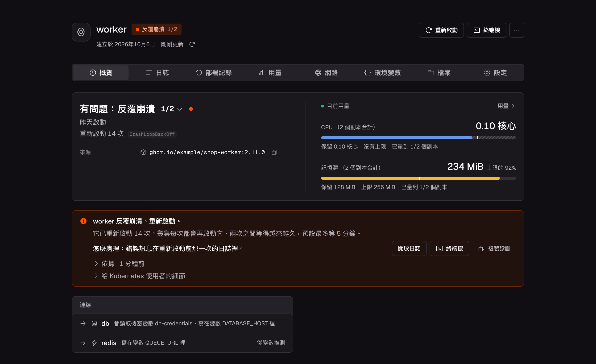
Task: Switch to the 日誌 tab
Action: point(157,73)
